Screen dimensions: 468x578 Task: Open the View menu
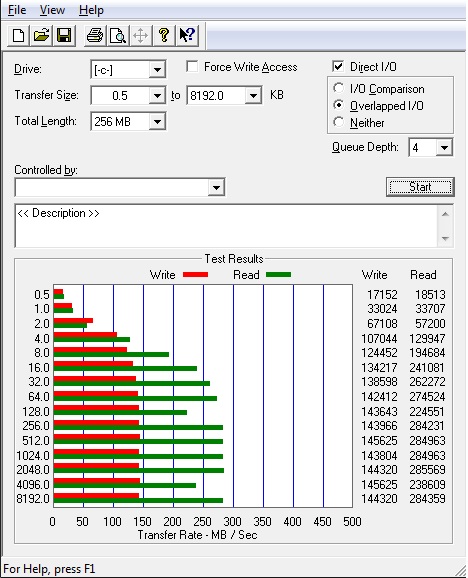(52, 10)
